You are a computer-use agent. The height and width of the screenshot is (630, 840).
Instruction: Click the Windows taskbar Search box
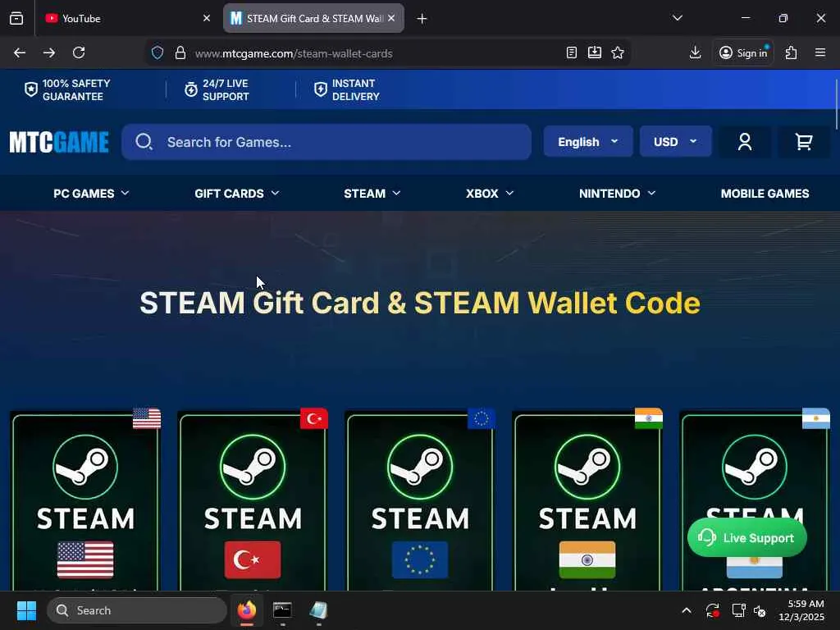[x=137, y=610]
